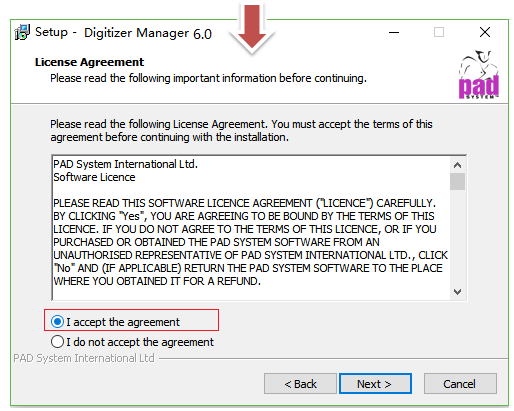
Task: Select I accept the agreement
Action: 115,322
